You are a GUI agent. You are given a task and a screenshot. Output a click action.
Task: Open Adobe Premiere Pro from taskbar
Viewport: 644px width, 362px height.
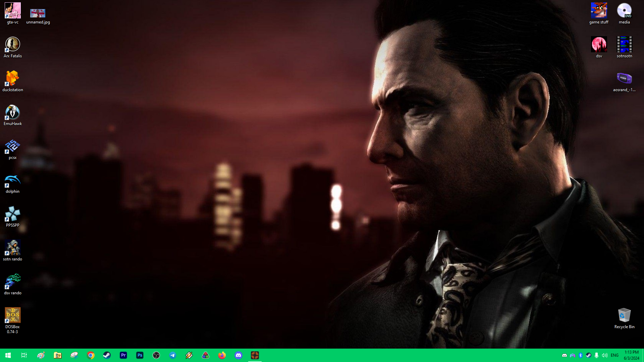[x=123, y=355]
